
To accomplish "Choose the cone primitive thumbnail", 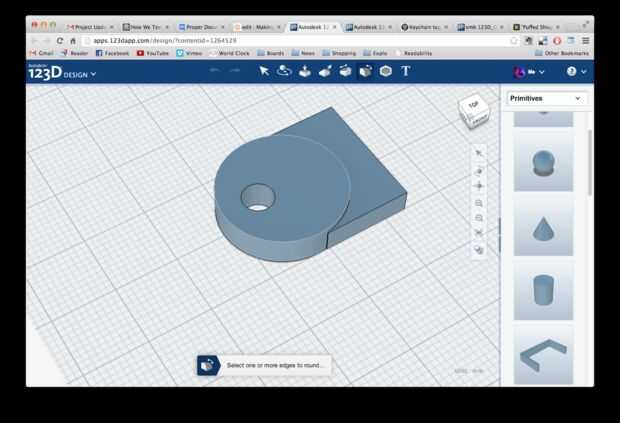I will click(x=543, y=227).
